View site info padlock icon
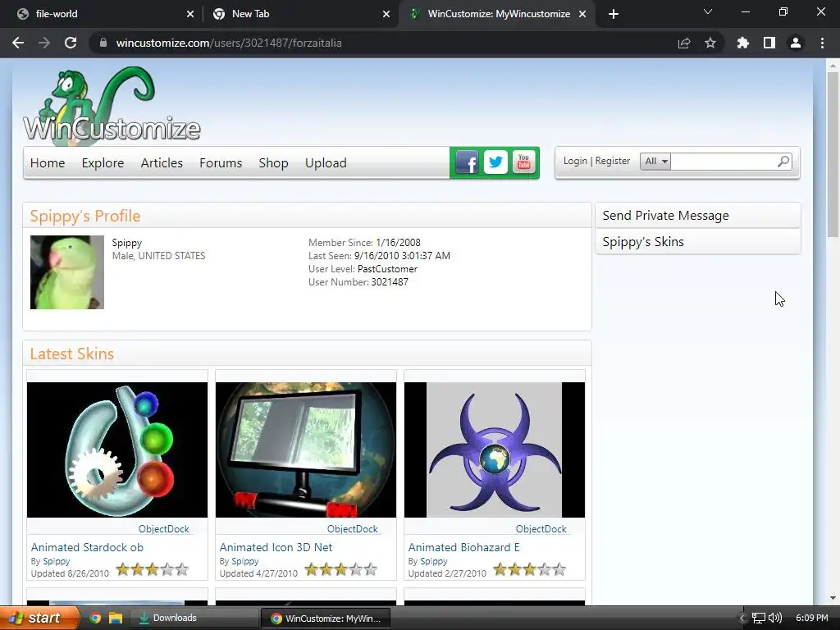The height and width of the screenshot is (630, 840). coord(103,43)
